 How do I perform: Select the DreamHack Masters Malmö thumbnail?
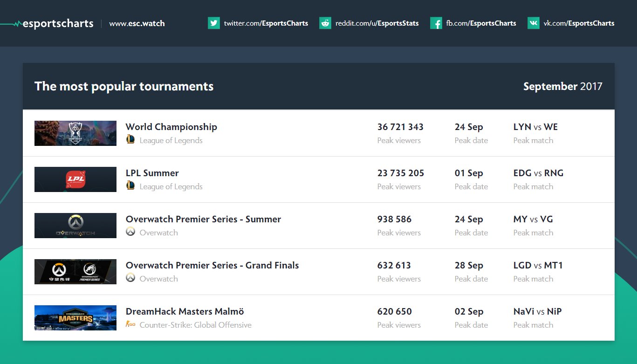[x=75, y=318]
